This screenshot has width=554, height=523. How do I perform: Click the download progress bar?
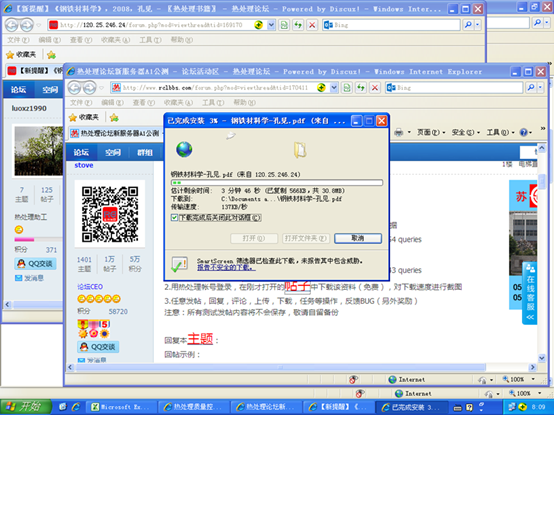[277, 183]
